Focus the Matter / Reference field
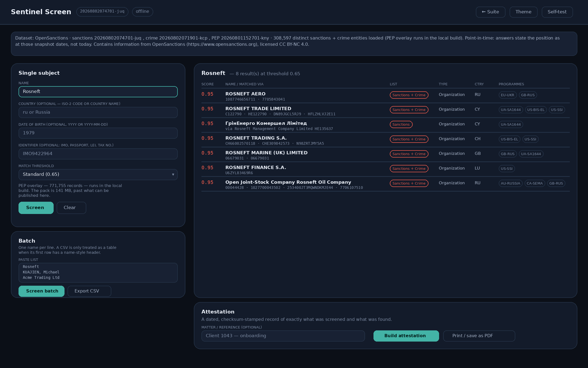 (283, 336)
